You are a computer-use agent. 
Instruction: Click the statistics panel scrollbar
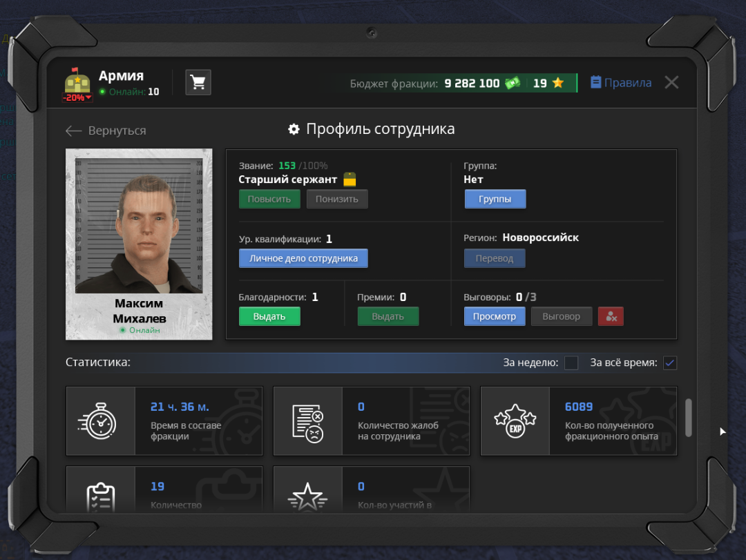pos(688,418)
